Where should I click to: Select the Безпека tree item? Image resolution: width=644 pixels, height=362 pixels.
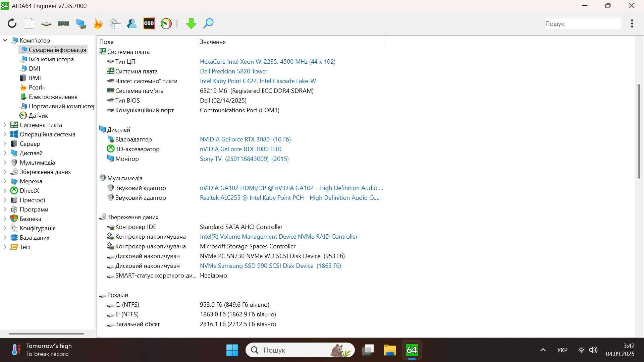click(26, 219)
